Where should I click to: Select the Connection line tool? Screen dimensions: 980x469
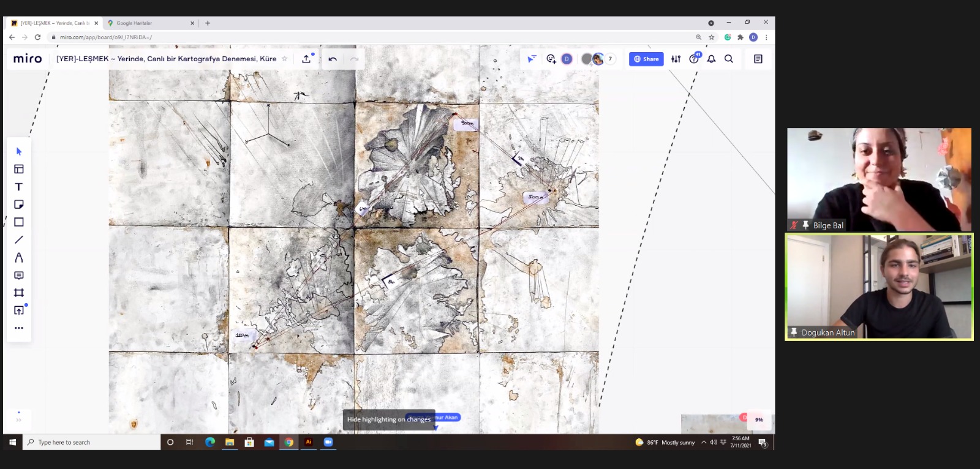19,240
